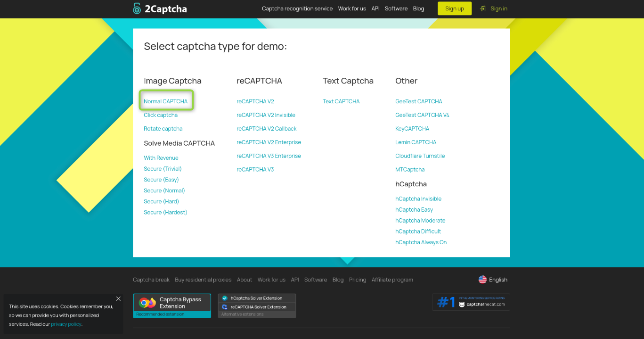This screenshot has width=644, height=339.
Task: Select the Secure (Hardest) Solve Media demo
Action: [165, 213]
